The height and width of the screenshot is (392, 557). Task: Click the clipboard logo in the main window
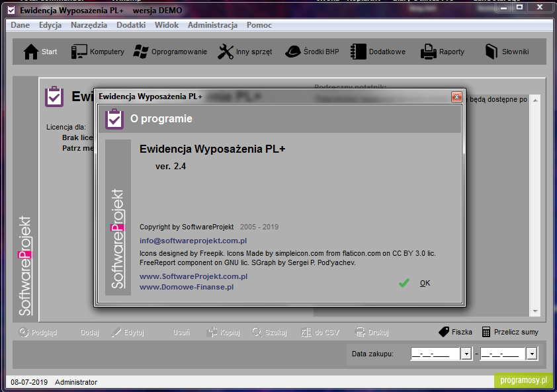54,97
